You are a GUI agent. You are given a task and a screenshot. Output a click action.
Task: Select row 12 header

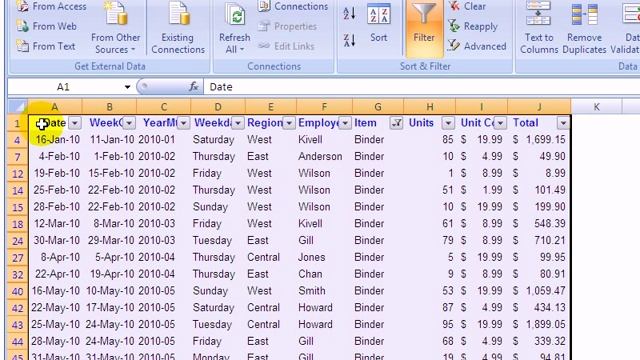tap(18, 174)
